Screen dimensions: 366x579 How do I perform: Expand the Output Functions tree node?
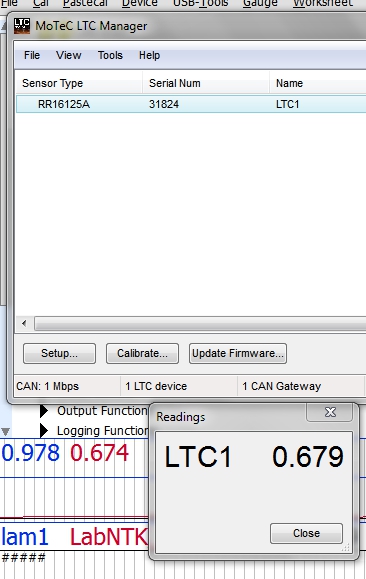[44, 411]
